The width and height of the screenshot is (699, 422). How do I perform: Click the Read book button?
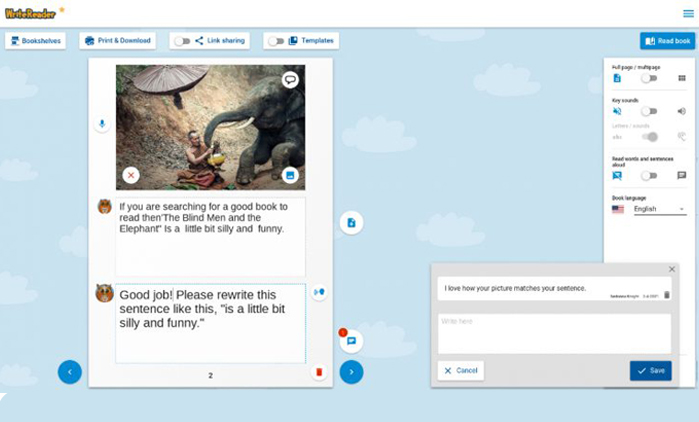click(667, 41)
